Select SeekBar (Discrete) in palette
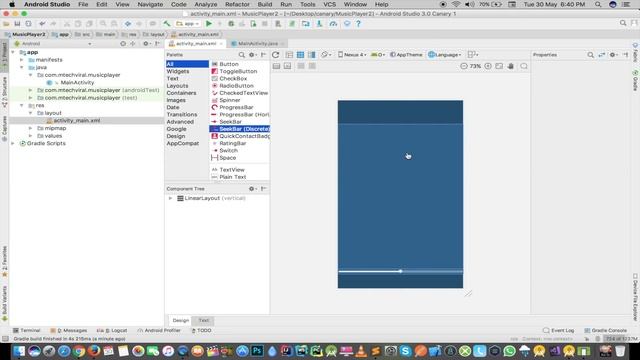Image resolution: width=640 pixels, height=360 pixels. pyautogui.click(x=240, y=129)
